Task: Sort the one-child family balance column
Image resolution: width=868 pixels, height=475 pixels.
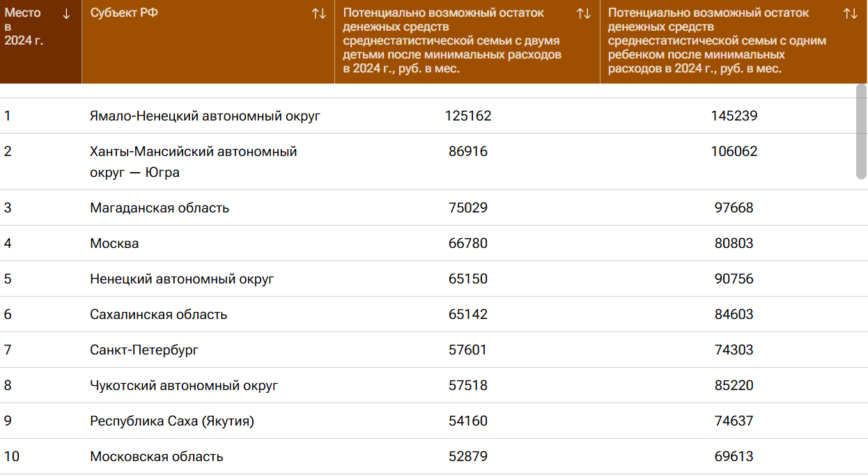Action: click(x=850, y=14)
